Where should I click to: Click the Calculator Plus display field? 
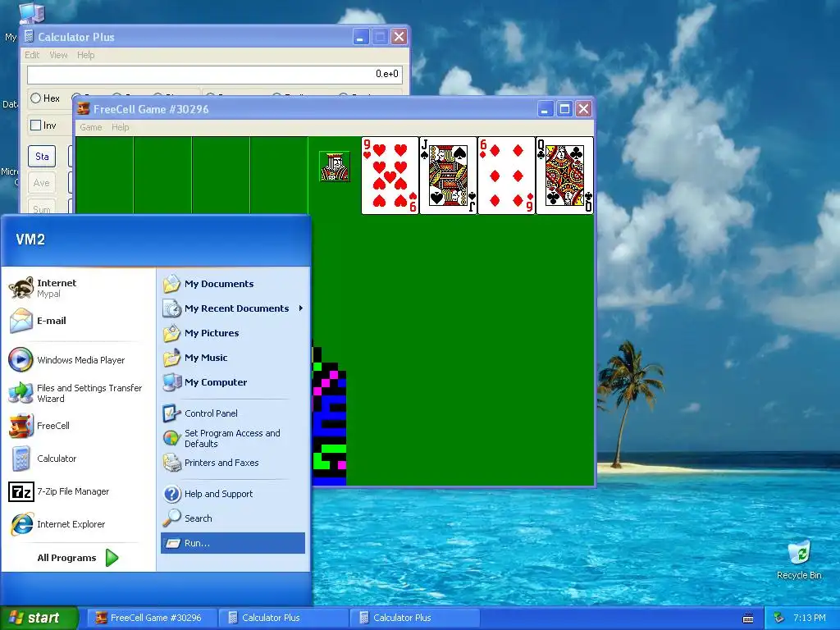[214, 74]
